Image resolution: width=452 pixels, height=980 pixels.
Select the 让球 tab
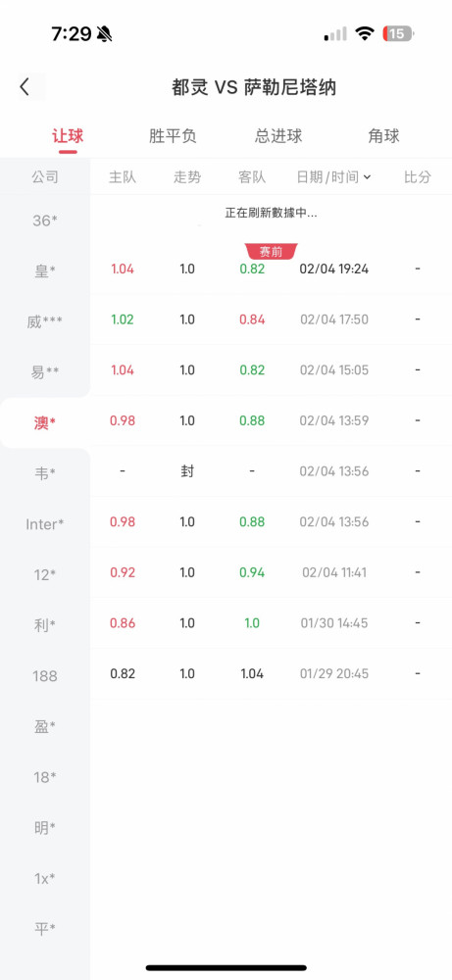click(x=68, y=136)
